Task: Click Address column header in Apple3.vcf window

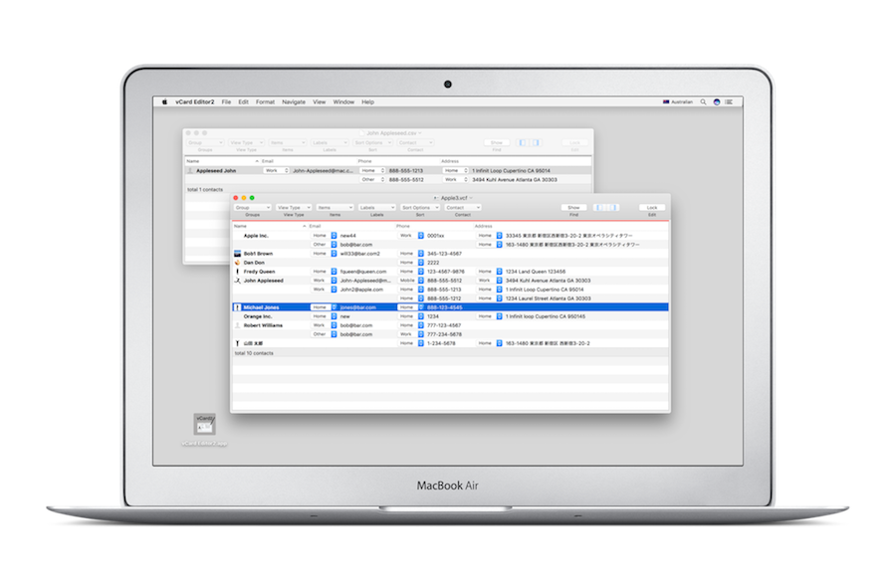Action: 570,227
